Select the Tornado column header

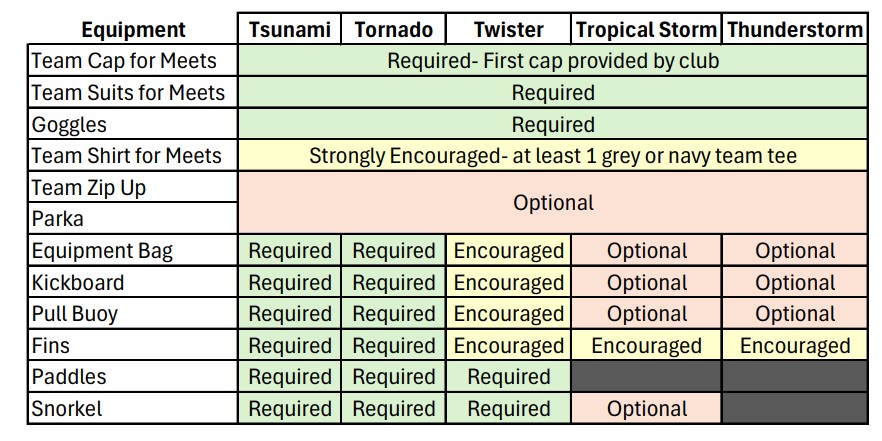point(393,30)
